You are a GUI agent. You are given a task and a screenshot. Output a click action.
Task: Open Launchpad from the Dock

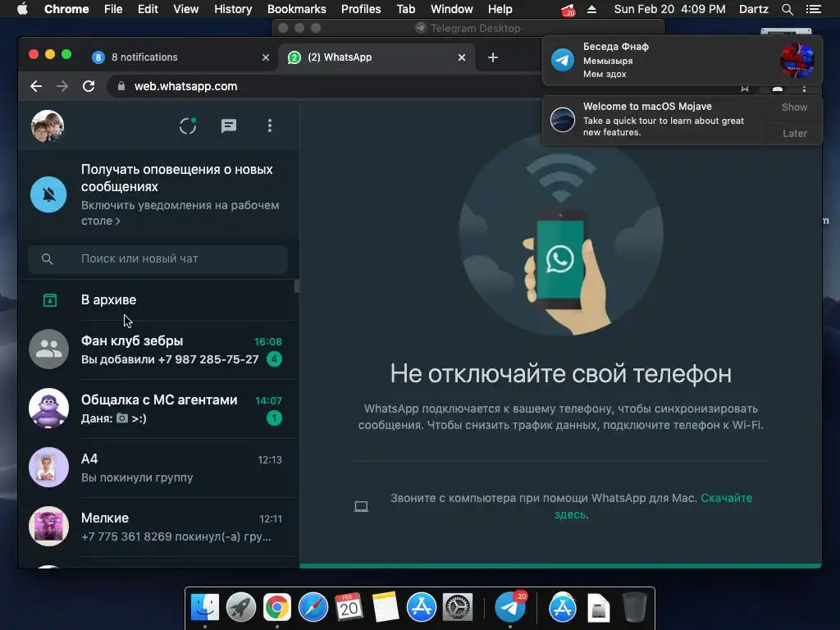(x=240, y=608)
